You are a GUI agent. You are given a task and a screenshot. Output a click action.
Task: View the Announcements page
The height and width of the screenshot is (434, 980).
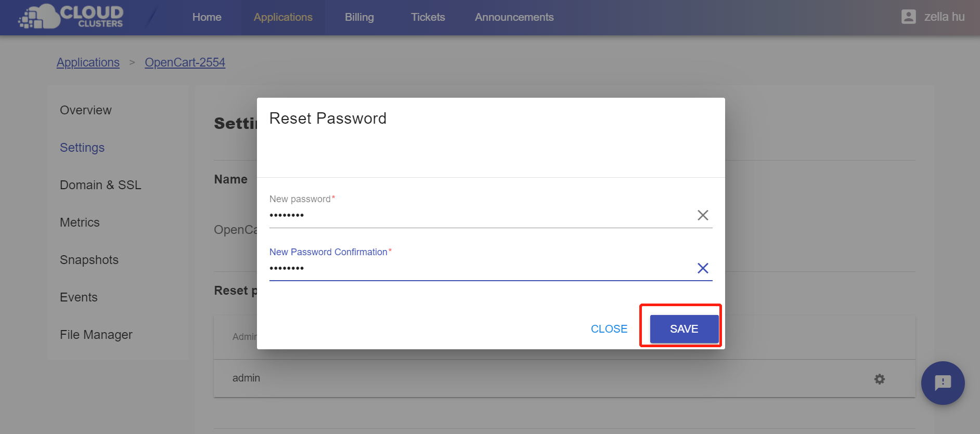[x=514, y=17]
